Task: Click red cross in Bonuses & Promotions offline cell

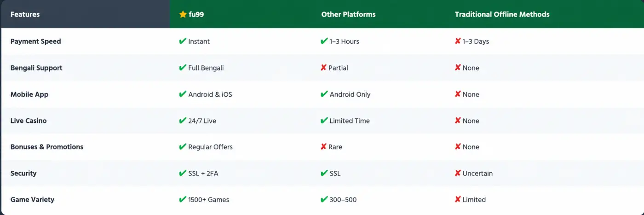Action: pos(458,147)
